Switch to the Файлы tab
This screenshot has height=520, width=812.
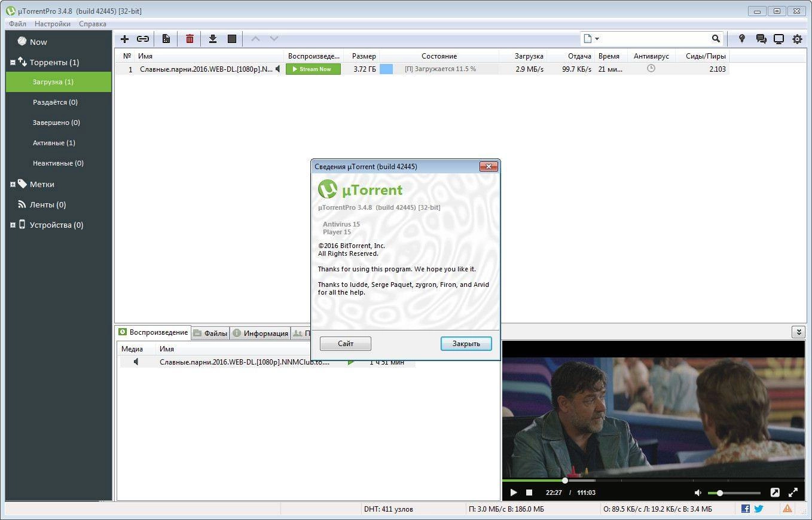click(210, 333)
